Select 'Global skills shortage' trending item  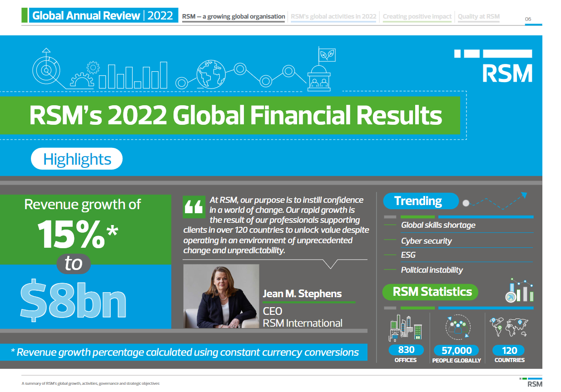point(438,225)
